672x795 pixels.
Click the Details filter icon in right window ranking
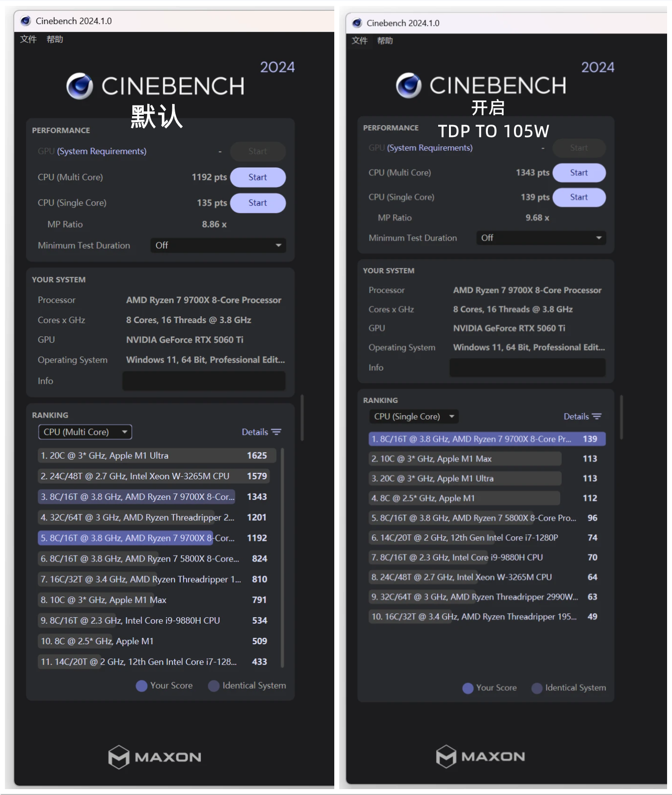[x=597, y=416]
